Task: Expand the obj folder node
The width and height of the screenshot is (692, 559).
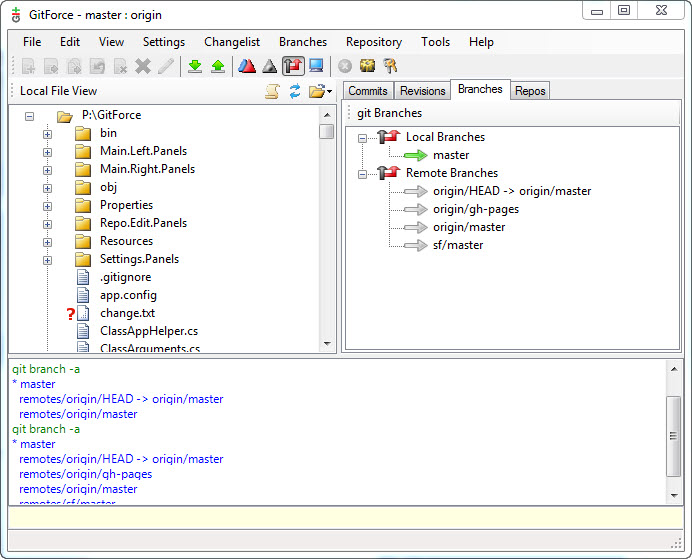Action: (48, 188)
